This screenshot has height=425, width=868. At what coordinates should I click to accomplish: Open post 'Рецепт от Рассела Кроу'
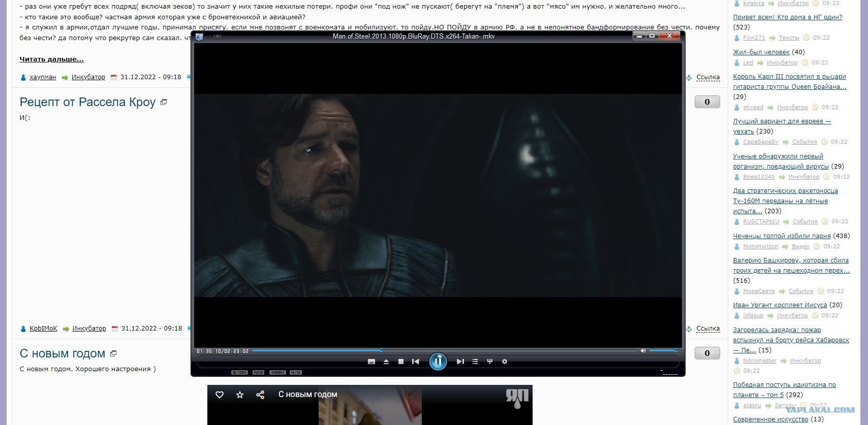[87, 102]
